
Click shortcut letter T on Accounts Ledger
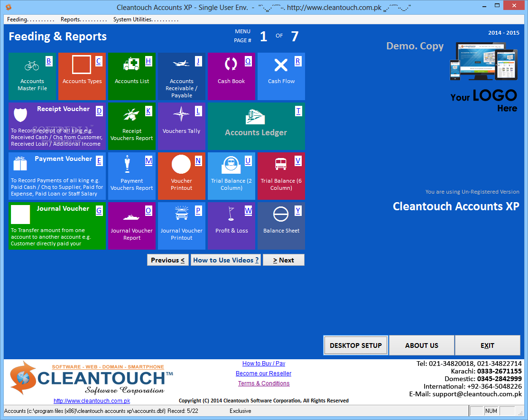(x=298, y=111)
